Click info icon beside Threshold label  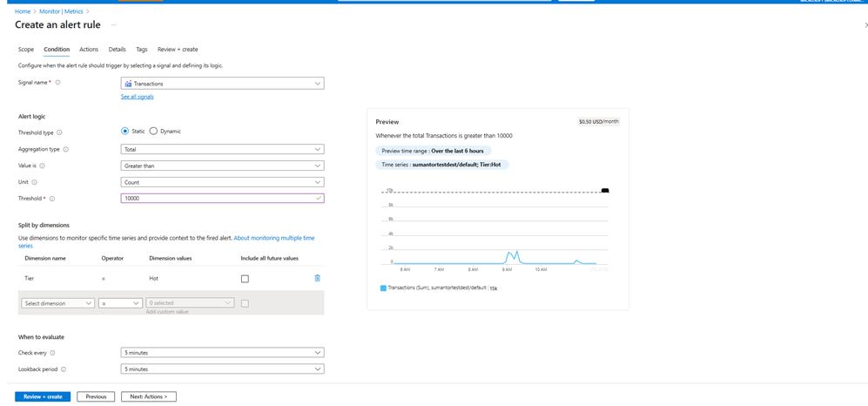pyautogui.click(x=52, y=199)
